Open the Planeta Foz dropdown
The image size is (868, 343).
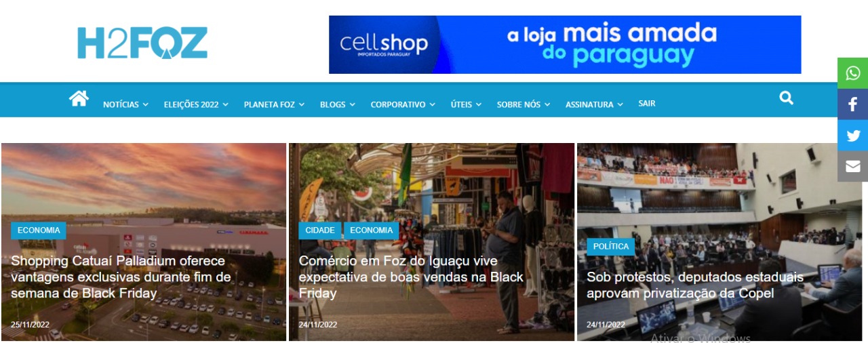pyautogui.click(x=274, y=104)
